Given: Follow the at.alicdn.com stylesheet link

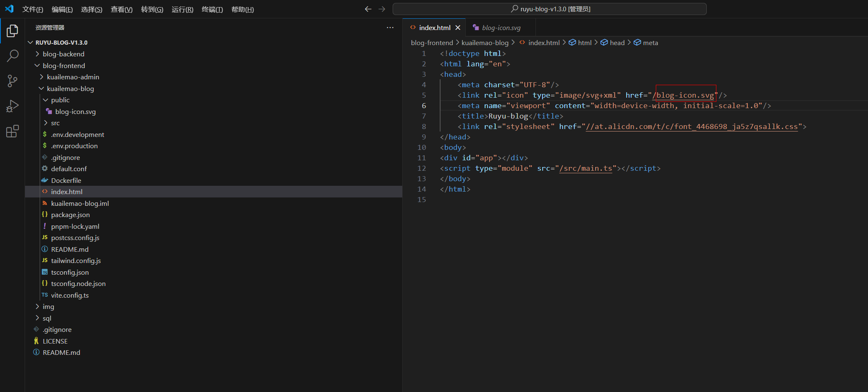Looking at the screenshot, I should tap(692, 126).
